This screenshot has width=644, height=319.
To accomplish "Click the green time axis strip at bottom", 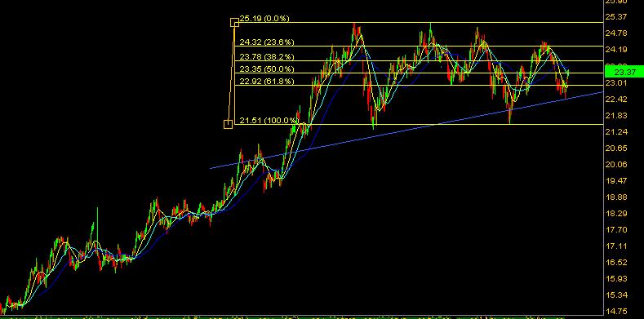I will (x=302, y=317).
